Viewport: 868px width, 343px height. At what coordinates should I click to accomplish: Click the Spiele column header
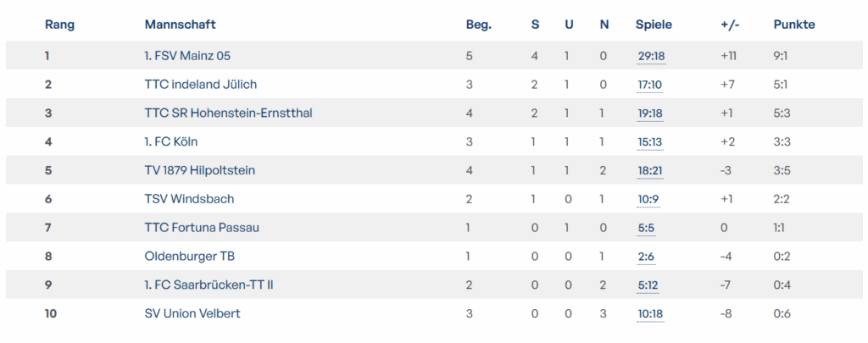pos(654,25)
